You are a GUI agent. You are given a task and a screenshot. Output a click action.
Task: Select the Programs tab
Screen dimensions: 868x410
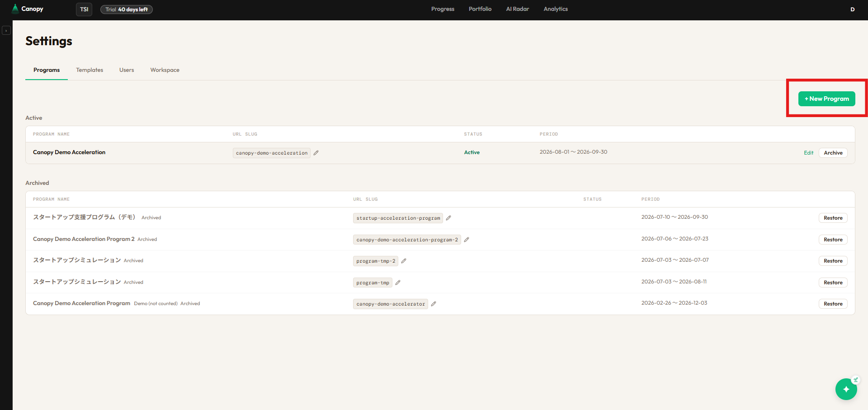pos(47,70)
